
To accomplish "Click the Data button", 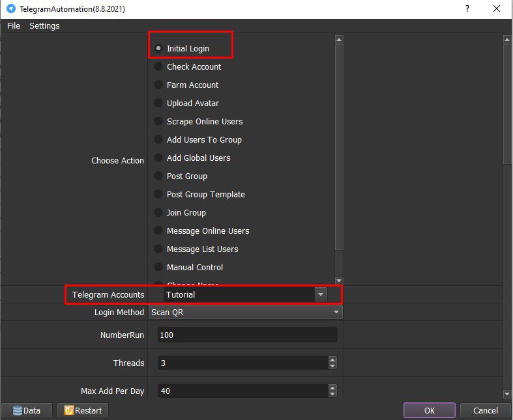I will pyautogui.click(x=27, y=410).
